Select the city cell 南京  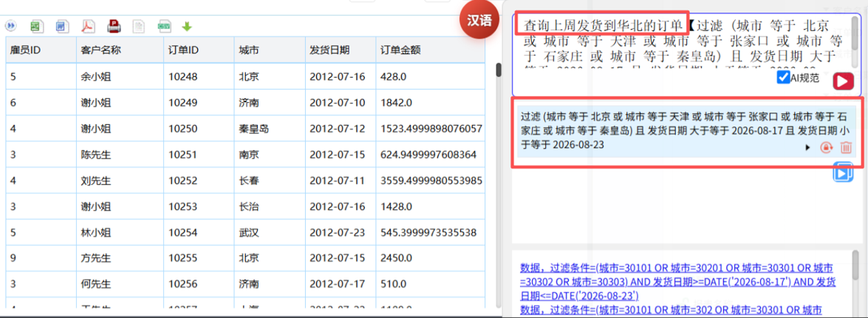pyautogui.click(x=270, y=154)
